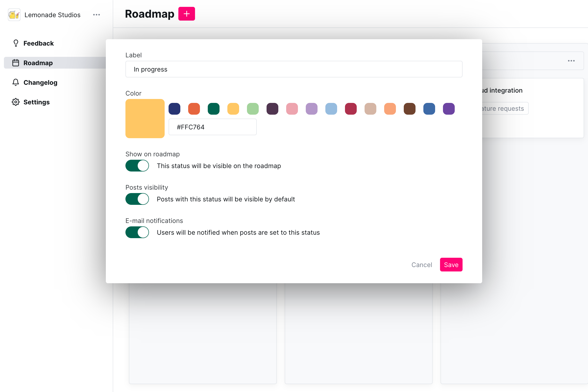Screen dimensions: 588x392
Task: Toggle off Show on roadmap switch
Action: pyautogui.click(x=137, y=166)
